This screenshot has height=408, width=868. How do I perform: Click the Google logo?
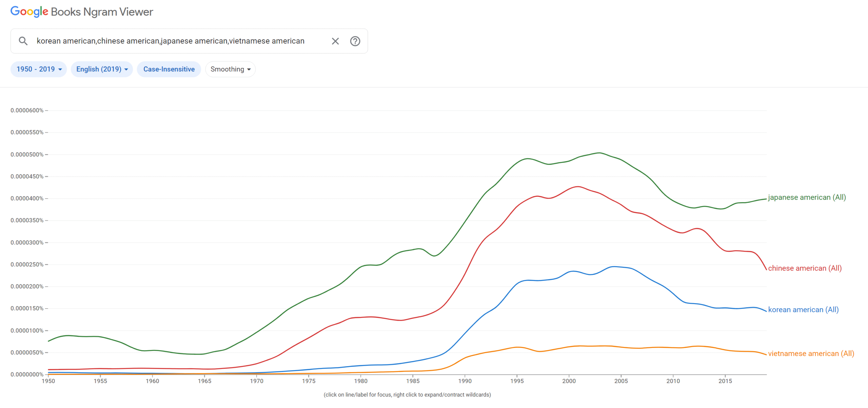pos(29,11)
